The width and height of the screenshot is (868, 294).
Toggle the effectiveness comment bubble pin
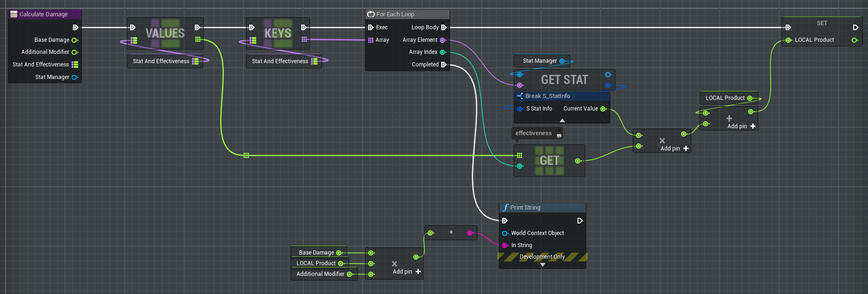(559, 136)
